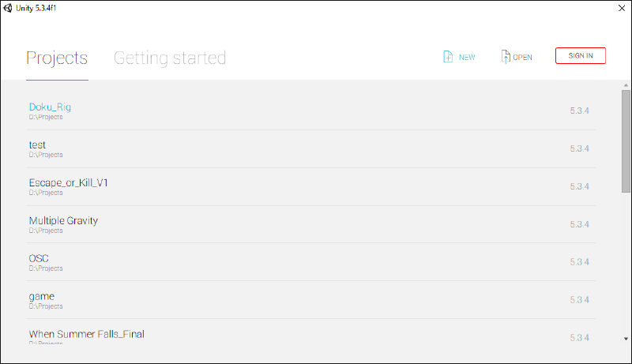632x364 pixels.
Task: Open When Summer Falls_Final project
Action: pyautogui.click(x=87, y=334)
